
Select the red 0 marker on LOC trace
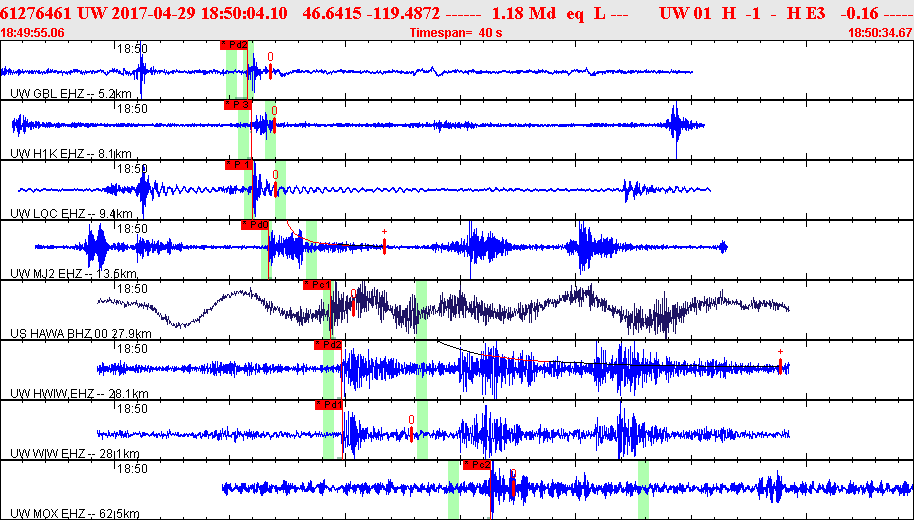coord(276,183)
